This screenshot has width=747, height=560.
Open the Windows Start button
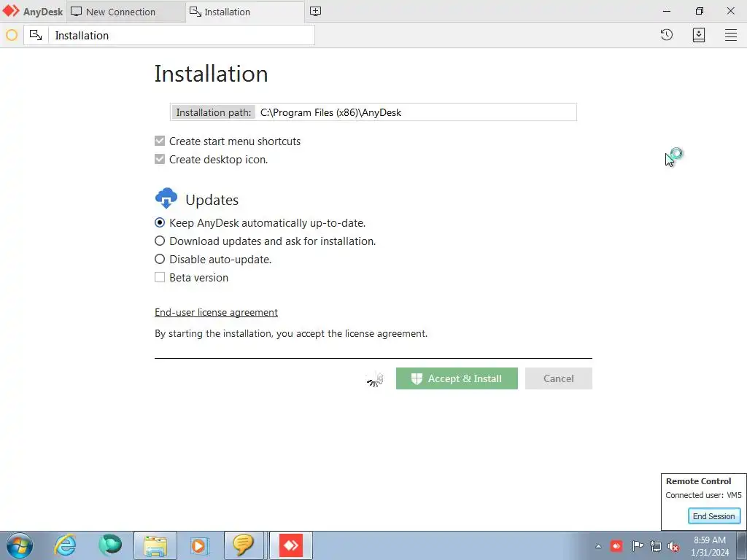[20, 545]
